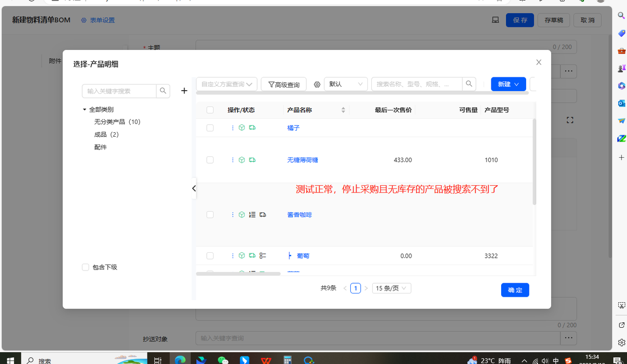Check the 无糖薄荷糖 row checkbox
The height and width of the screenshot is (364, 627).
click(x=210, y=160)
